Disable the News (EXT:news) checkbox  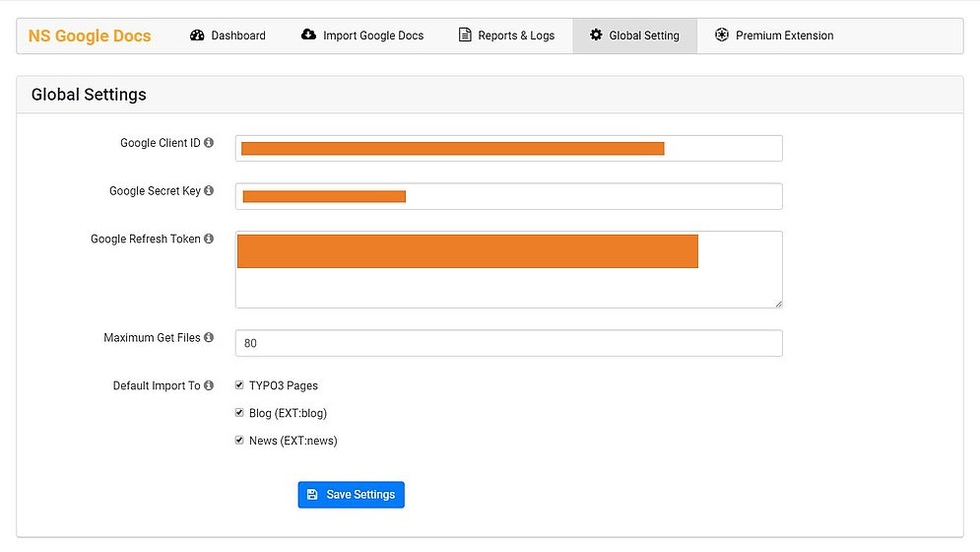pyautogui.click(x=239, y=441)
